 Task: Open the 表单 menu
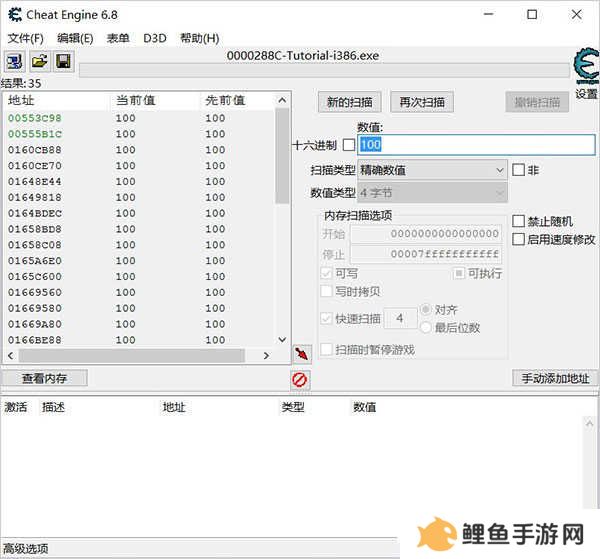point(118,38)
